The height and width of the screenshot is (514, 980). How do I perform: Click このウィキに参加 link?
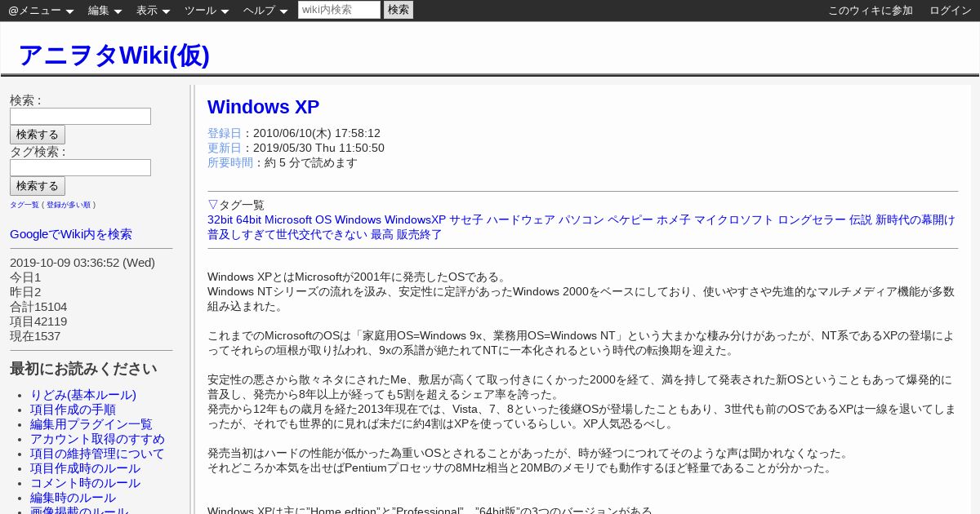pos(871,11)
